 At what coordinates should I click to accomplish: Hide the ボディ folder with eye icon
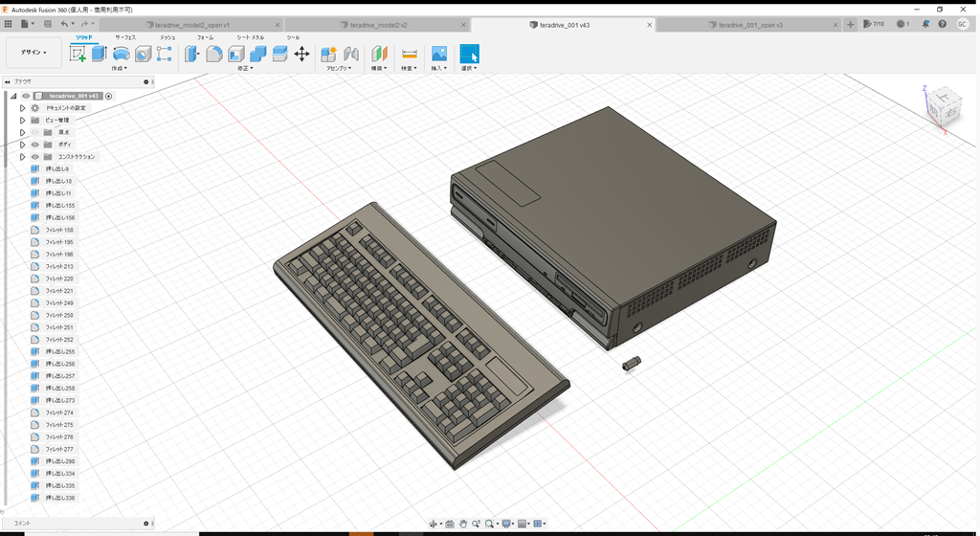pos(34,145)
